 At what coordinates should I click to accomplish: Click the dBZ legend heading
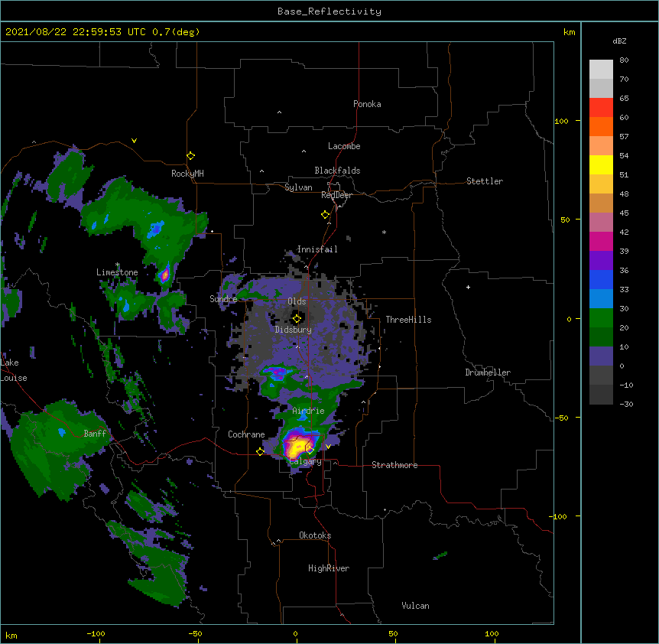pyautogui.click(x=619, y=41)
